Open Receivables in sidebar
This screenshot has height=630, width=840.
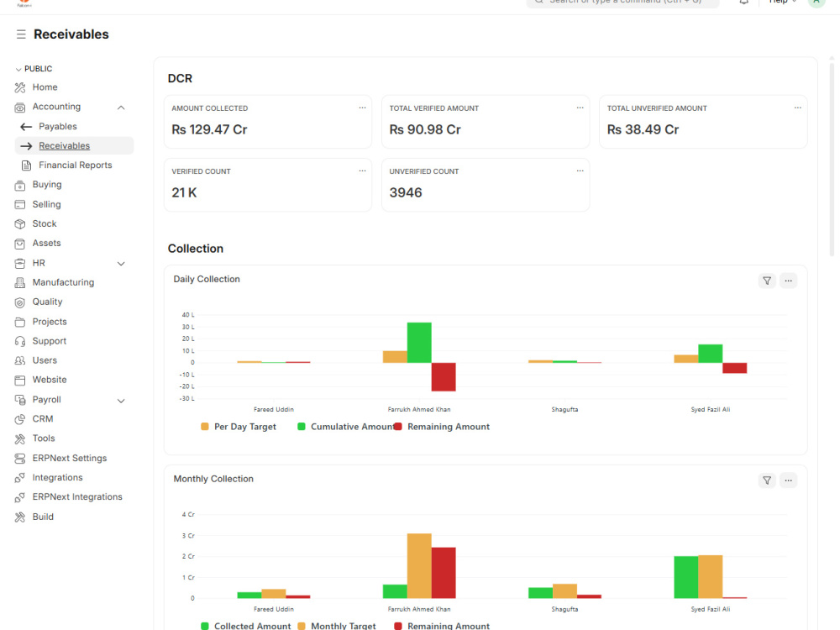point(65,145)
